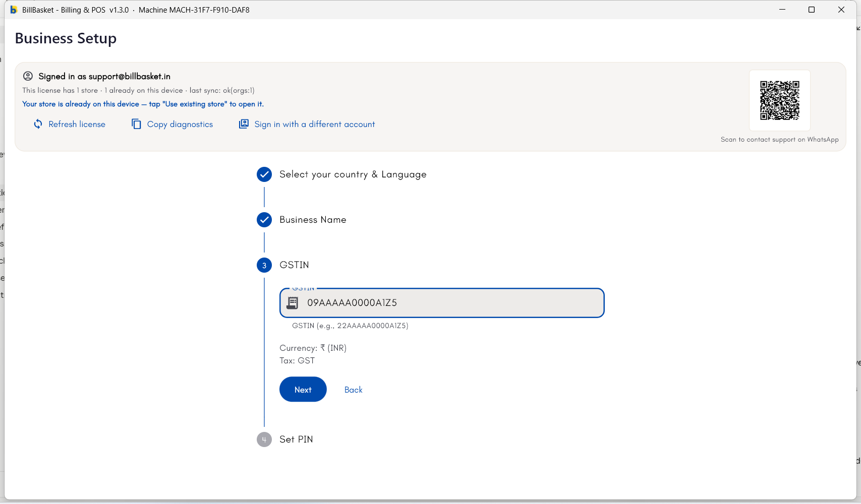The width and height of the screenshot is (861, 504).
Task: Maximize the BillBasket window
Action: click(x=812, y=10)
